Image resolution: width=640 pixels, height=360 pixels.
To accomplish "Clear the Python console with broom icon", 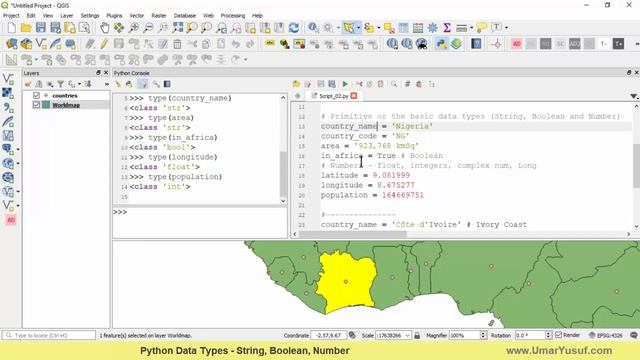I will click(118, 84).
